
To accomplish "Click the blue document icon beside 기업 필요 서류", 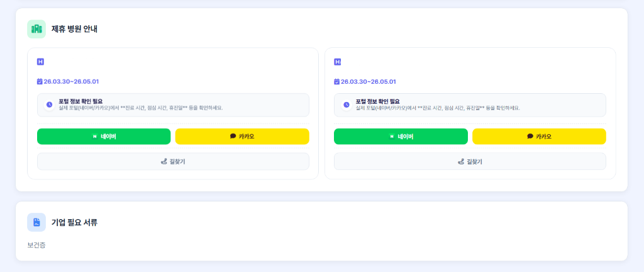I will 36,222.
